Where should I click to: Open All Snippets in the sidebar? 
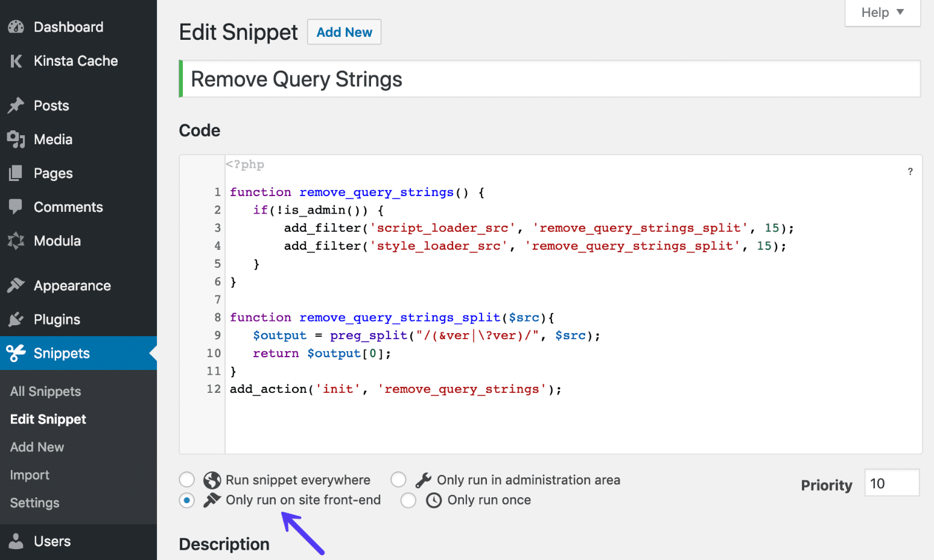point(45,391)
